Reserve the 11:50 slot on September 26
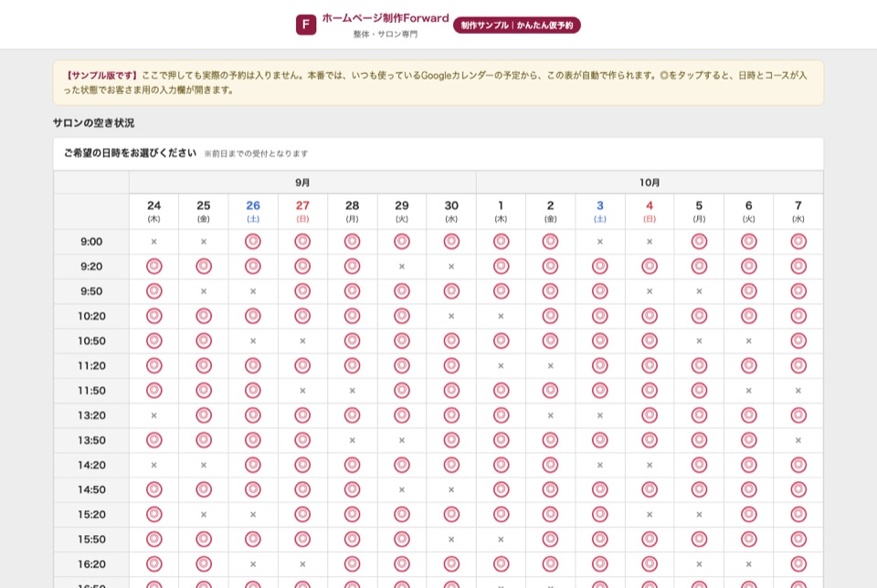The height and width of the screenshot is (588, 877). coord(253,390)
